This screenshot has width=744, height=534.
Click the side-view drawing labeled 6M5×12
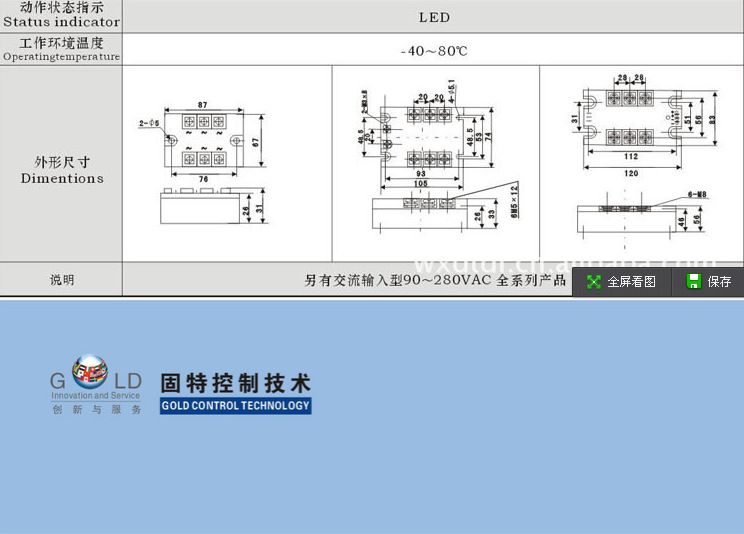(x=430, y=214)
